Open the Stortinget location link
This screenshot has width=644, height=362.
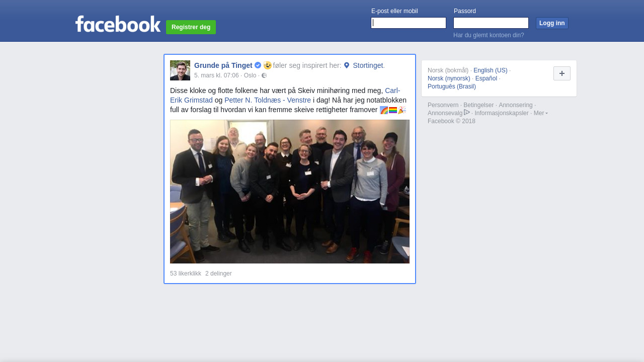point(368,65)
